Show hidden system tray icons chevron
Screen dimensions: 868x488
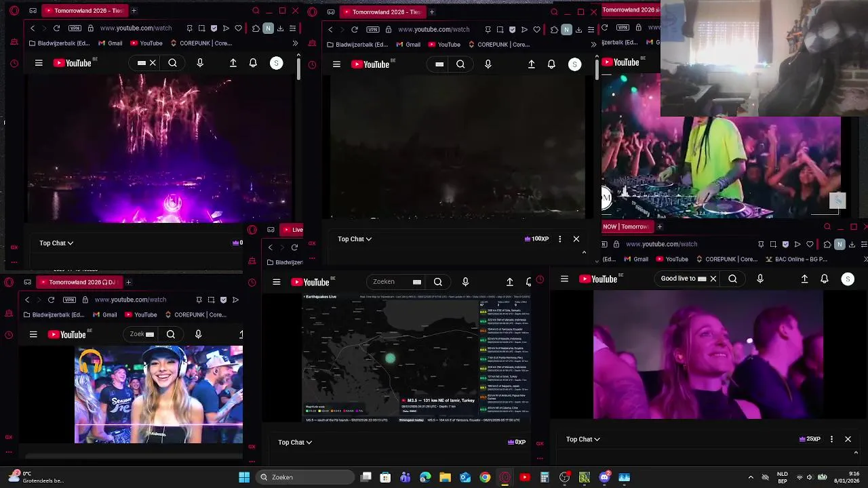pyautogui.click(x=750, y=477)
